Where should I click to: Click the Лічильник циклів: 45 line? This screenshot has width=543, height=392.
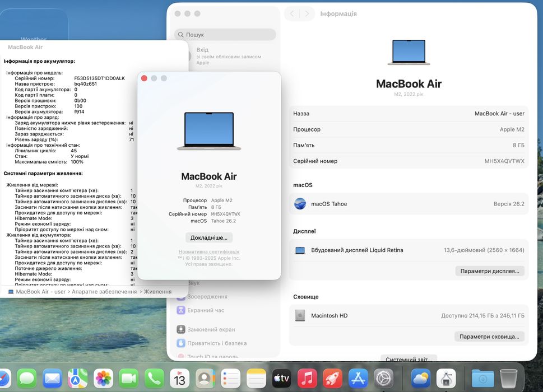click(x=46, y=151)
